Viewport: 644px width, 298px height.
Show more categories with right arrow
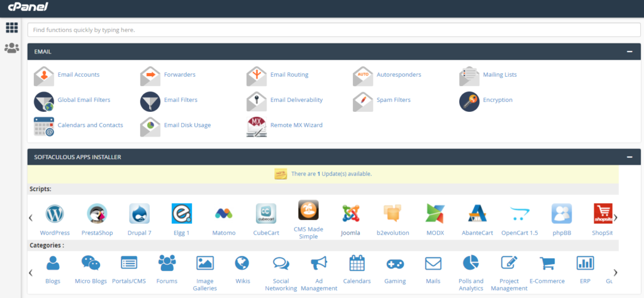[615, 273]
